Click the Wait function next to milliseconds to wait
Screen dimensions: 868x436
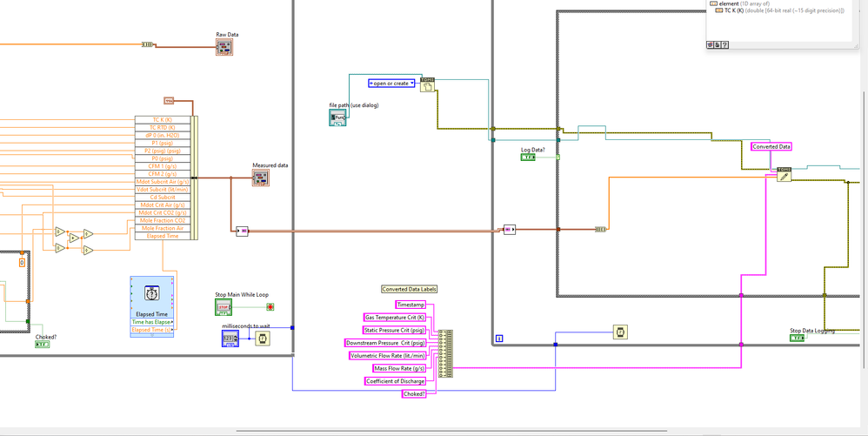(262, 338)
